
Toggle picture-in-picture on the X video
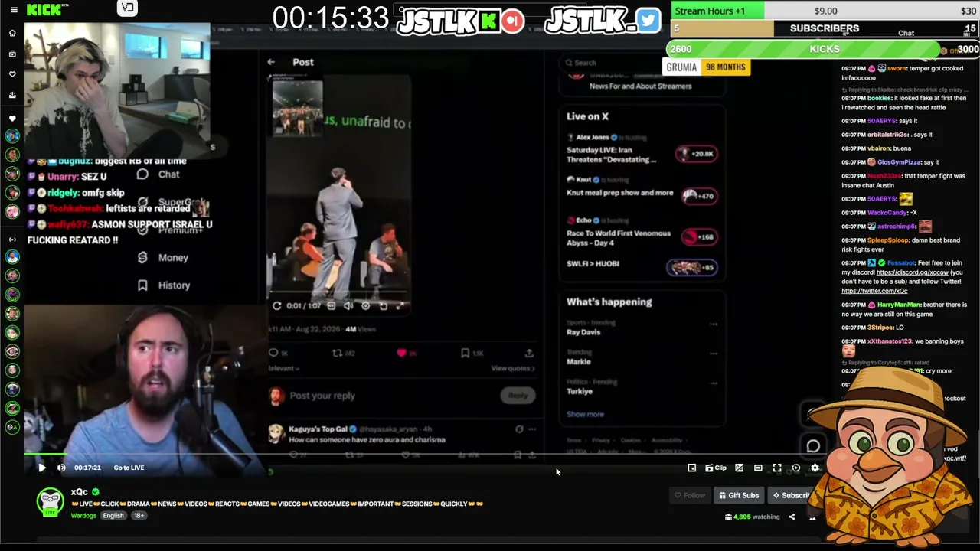(x=383, y=305)
